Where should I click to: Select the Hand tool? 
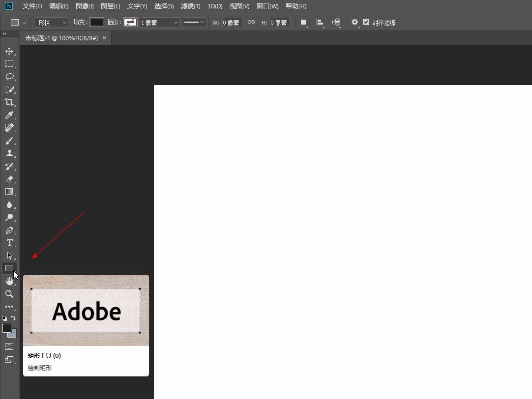pyautogui.click(x=9, y=281)
